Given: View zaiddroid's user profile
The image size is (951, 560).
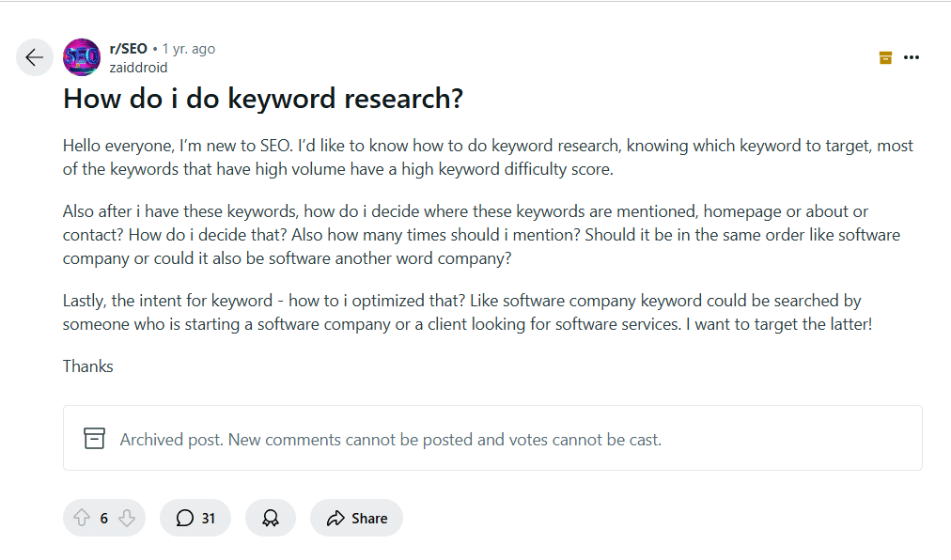Looking at the screenshot, I should coord(138,68).
